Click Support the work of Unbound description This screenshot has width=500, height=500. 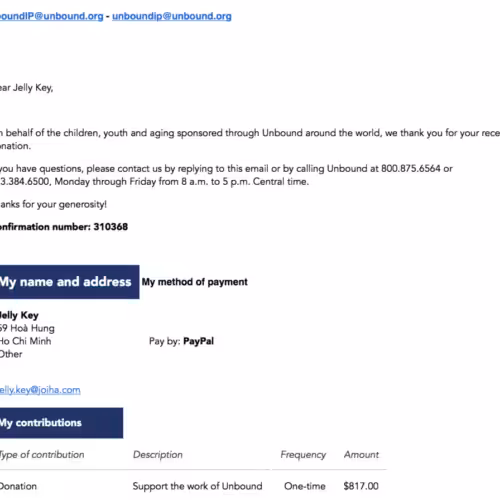(197, 486)
